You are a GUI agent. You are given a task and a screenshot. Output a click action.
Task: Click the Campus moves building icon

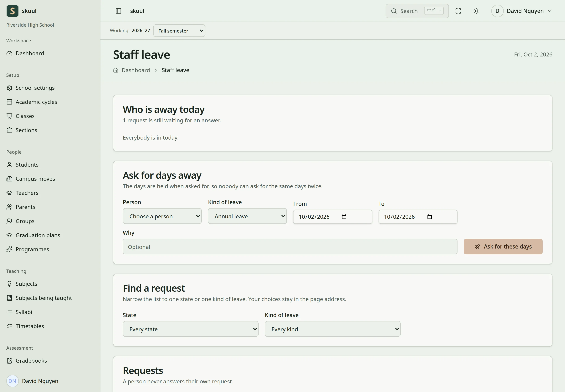(9, 179)
